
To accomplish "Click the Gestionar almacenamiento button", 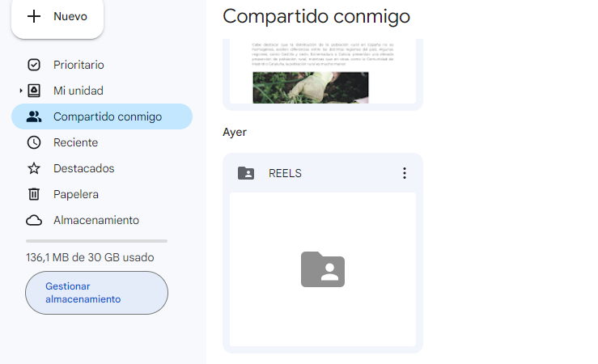I will (x=96, y=293).
